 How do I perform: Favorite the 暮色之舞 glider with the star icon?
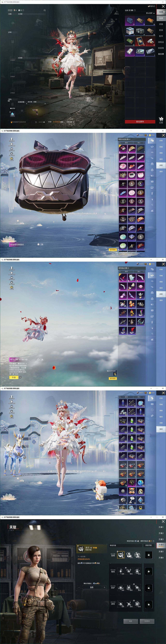pyautogui.click(x=38, y=359)
